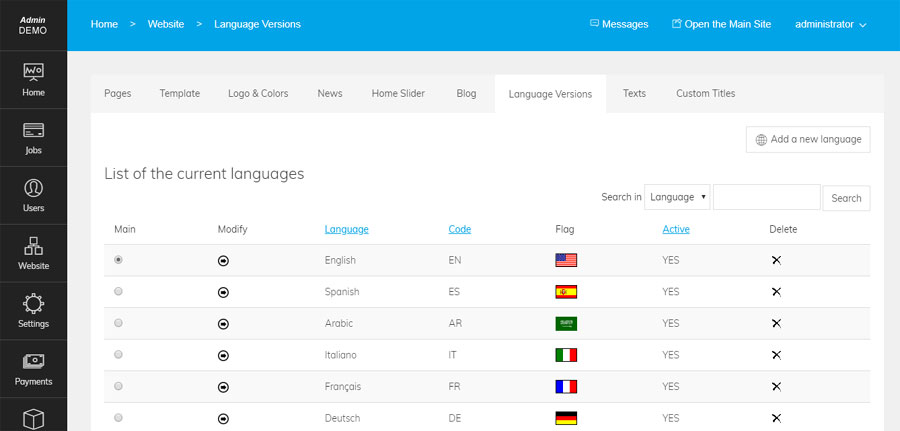Click Language Versions breadcrumb

[257, 24]
